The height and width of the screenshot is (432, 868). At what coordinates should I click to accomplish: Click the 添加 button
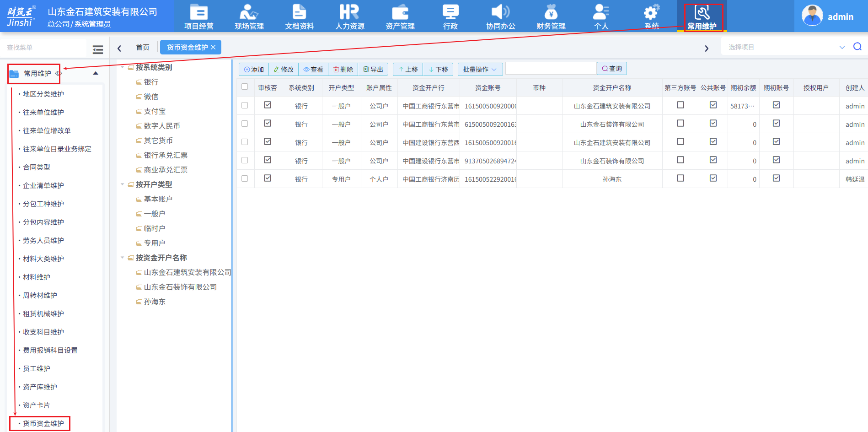(x=254, y=69)
